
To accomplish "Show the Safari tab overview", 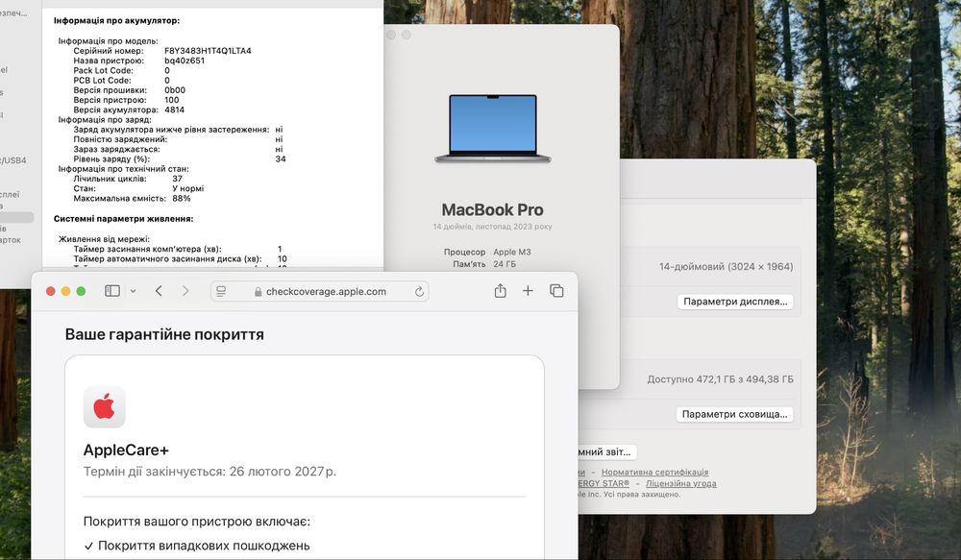I will (x=556, y=291).
